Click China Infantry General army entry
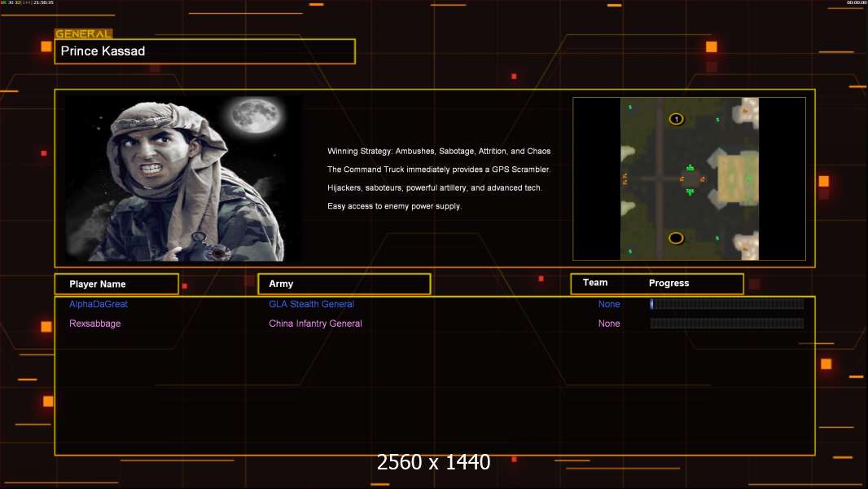This screenshot has height=489, width=868. pyautogui.click(x=315, y=324)
